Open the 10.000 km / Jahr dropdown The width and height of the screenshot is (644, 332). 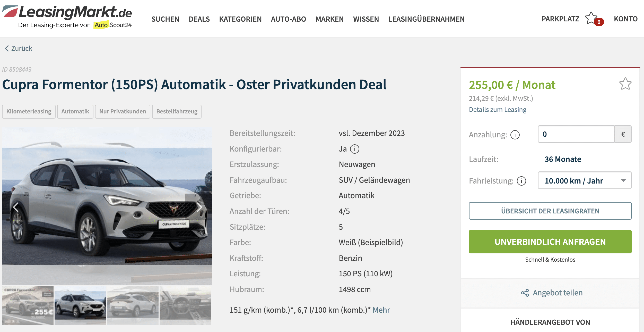pyautogui.click(x=585, y=180)
